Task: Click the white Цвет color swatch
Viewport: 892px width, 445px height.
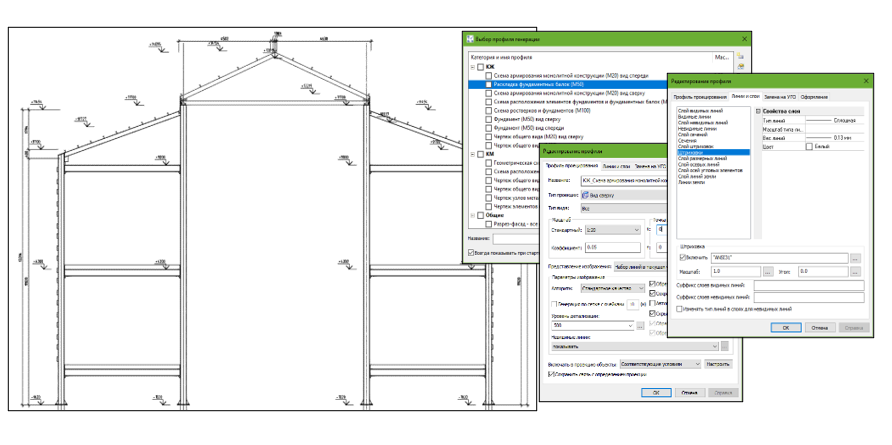Action: click(x=809, y=146)
